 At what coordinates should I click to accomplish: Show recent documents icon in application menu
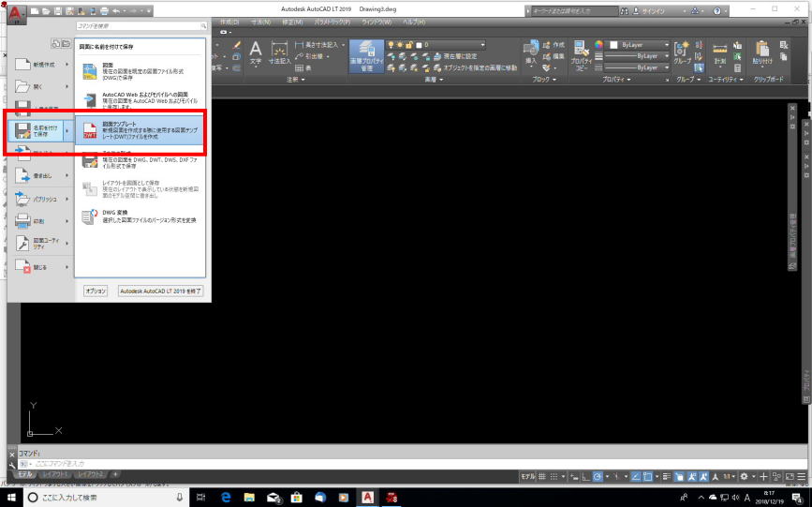(x=56, y=44)
